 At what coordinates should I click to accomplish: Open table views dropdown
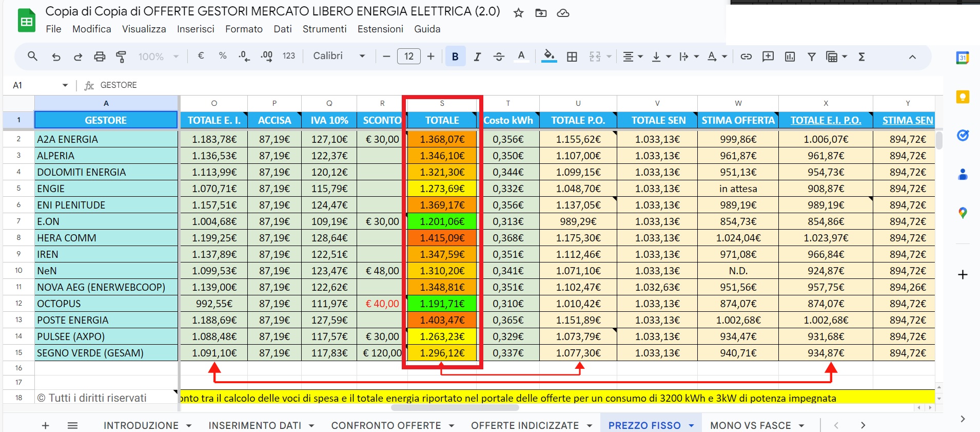[836, 57]
